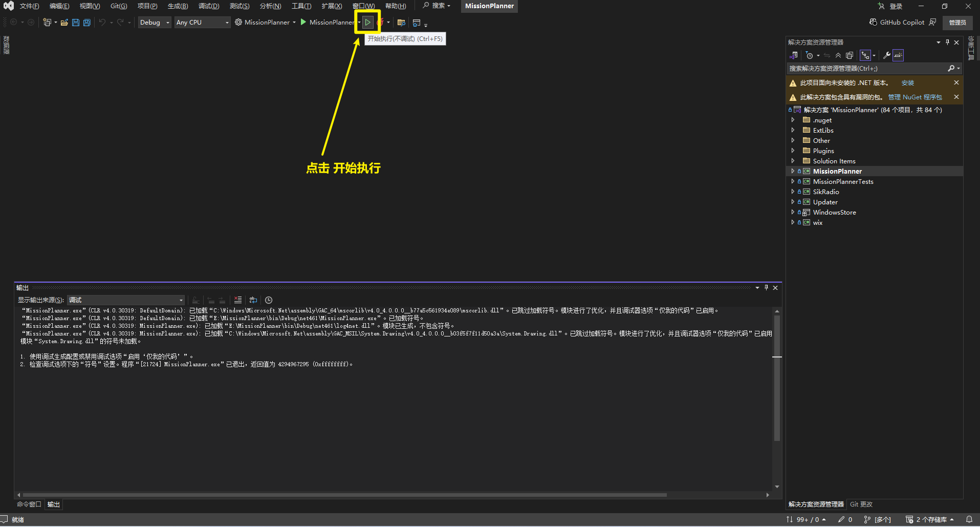The image size is (980, 527).
Task: Open the Debug configuration dropdown
Action: click(154, 23)
